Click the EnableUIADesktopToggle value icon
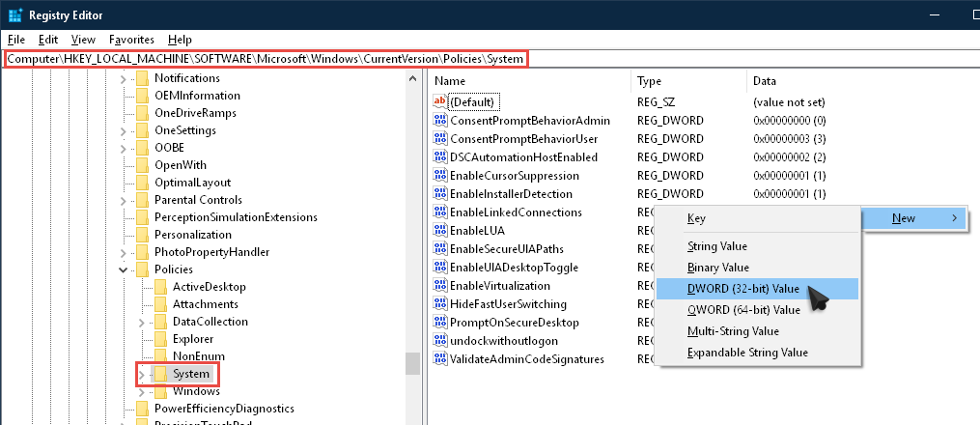This screenshot has width=980, height=425. click(x=440, y=268)
